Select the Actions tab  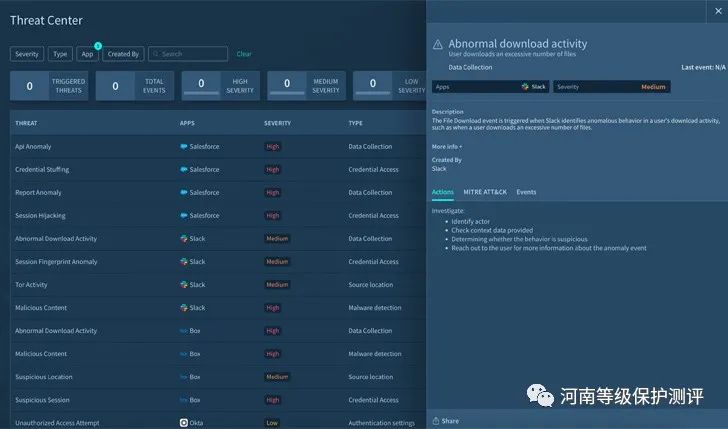click(443, 192)
